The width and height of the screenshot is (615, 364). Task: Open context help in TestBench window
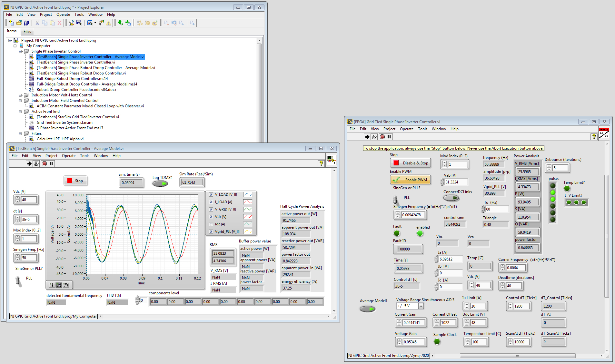coord(321,163)
